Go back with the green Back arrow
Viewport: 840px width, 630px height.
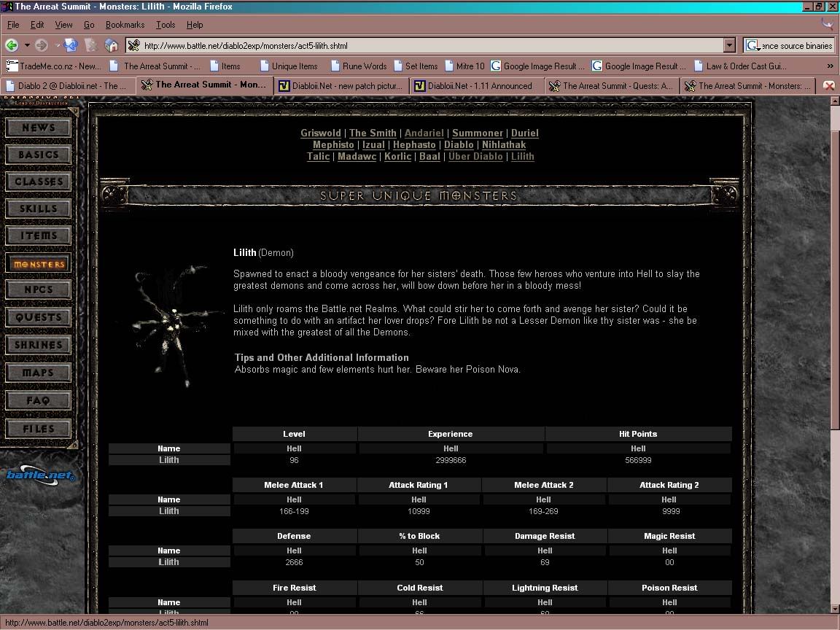point(12,45)
